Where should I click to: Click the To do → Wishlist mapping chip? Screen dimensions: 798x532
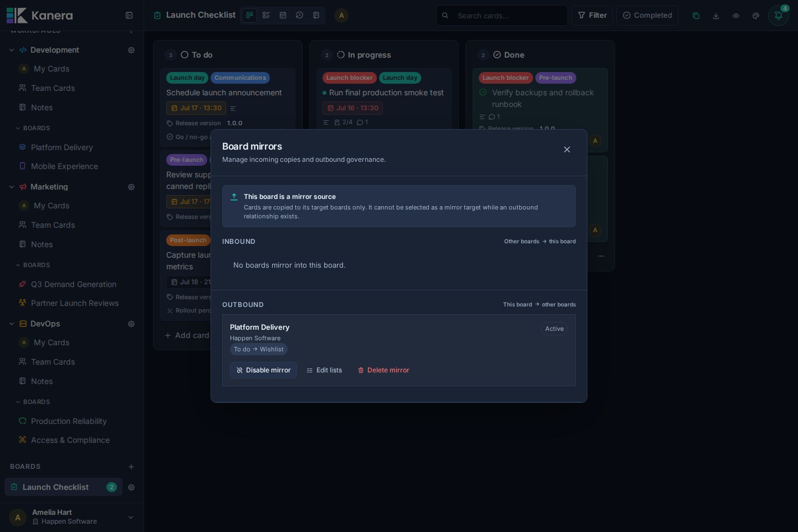[259, 349]
